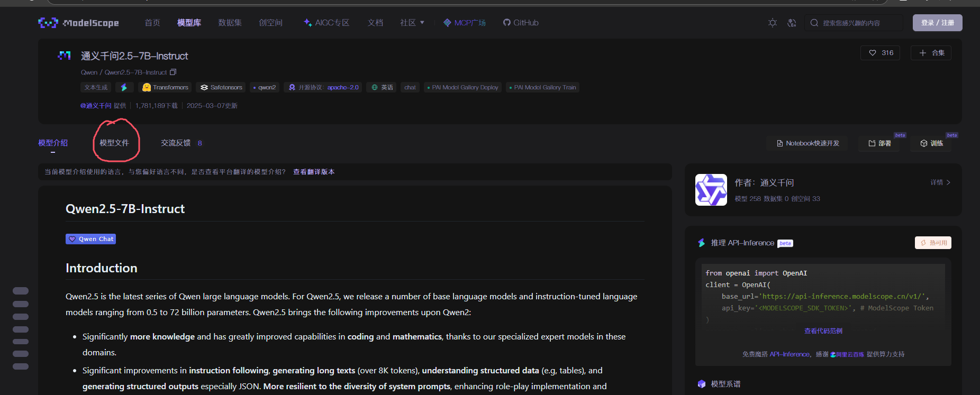The image size is (980, 395).
Task: Expand the 社区 dropdown menu
Action: click(x=412, y=23)
